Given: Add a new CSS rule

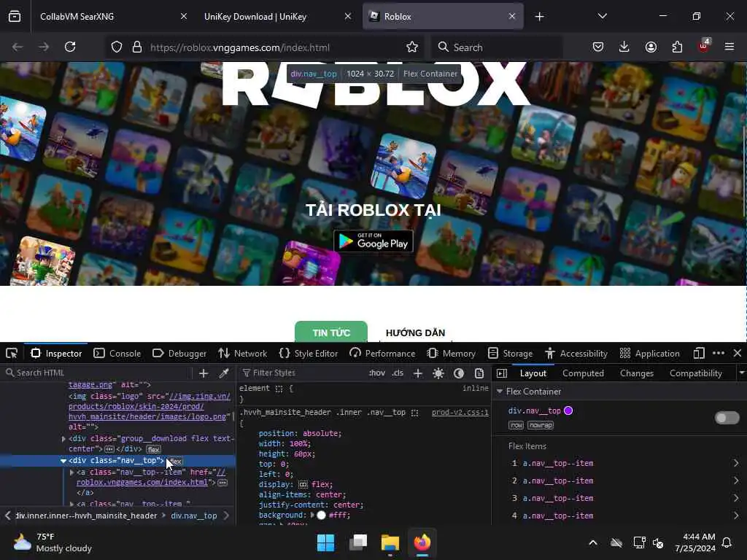Looking at the screenshot, I should tap(418, 373).
